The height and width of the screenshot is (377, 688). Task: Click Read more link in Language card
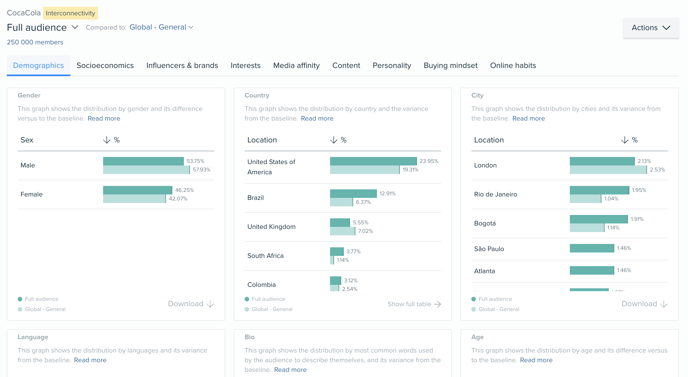(90, 360)
